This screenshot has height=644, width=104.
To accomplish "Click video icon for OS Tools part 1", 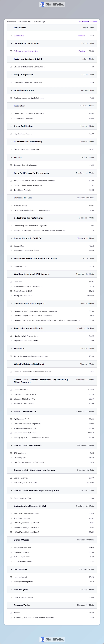I will coord(11,458).
